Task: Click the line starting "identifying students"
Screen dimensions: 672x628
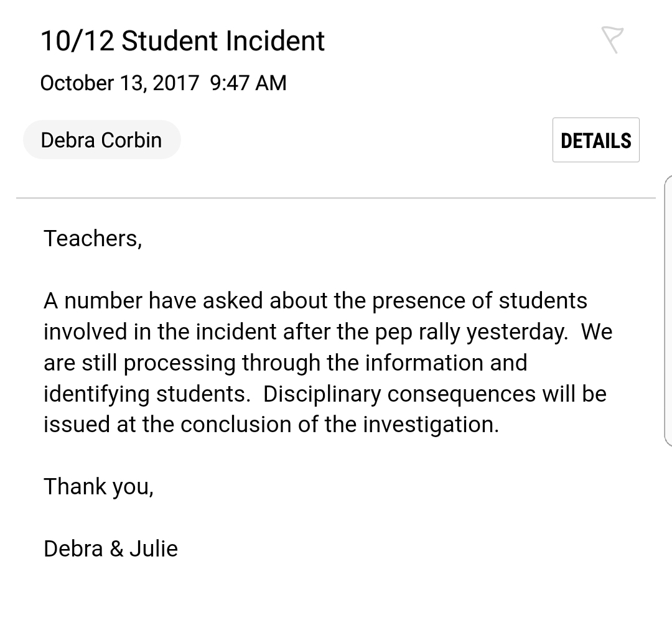Action: point(325,394)
